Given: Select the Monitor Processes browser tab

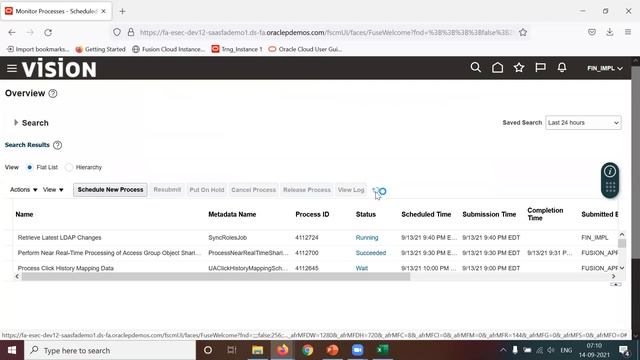Looking at the screenshot, I should coord(56,11).
